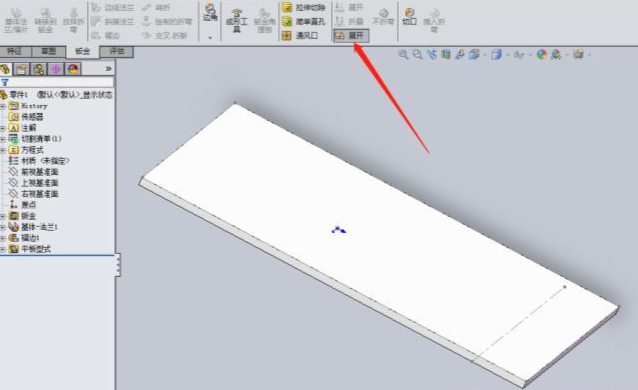The image size is (638, 390).
Task: Open the DisplayManager color ball tab
Action: click(73, 69)
